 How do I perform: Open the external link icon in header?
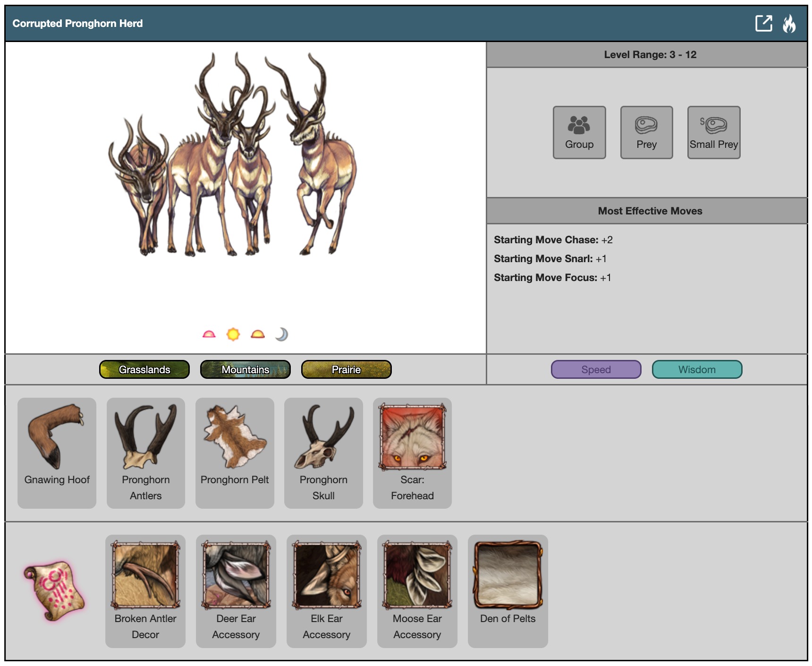(x=763, y=23)
